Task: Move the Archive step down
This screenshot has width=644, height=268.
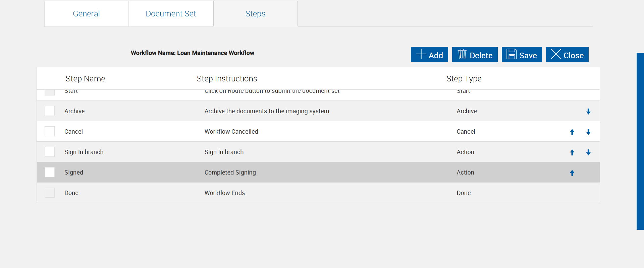Action: coord(588,112)
